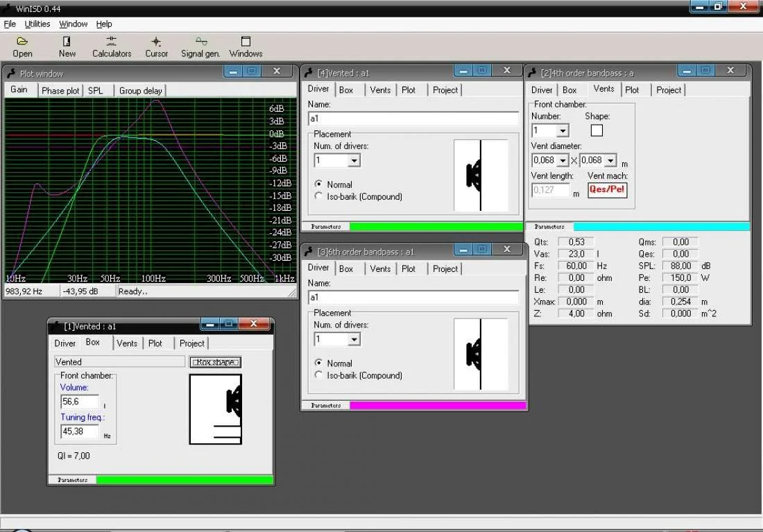This screenshot has height=532, width=763.
Task: Select Iso-barik option in 6th order bandpass window
Action: pos(319,375)
